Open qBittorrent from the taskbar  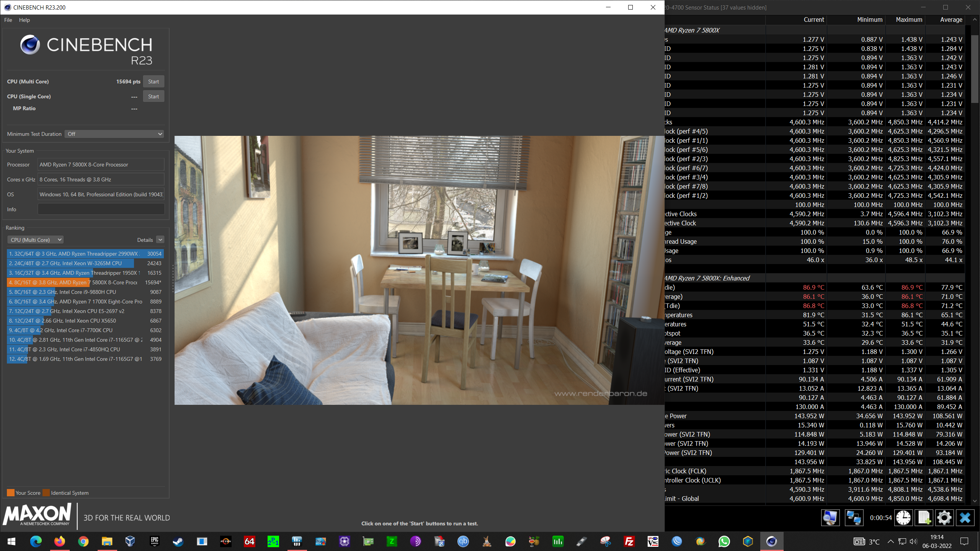(463, 541)
